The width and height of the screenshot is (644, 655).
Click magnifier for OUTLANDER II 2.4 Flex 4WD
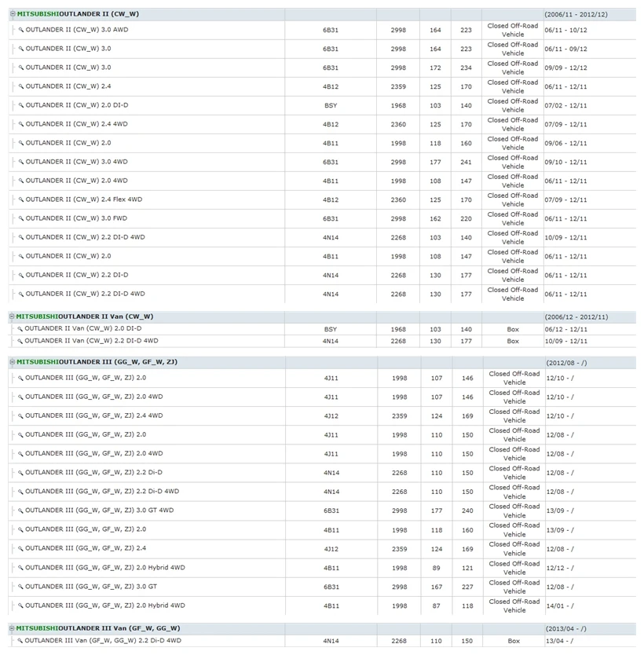pos(21,199)
